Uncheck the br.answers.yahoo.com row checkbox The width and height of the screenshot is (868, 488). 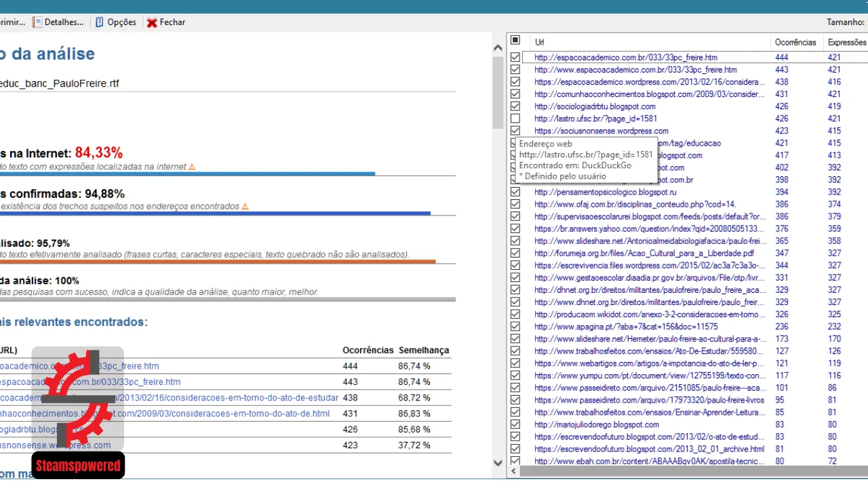click(515, 228)
